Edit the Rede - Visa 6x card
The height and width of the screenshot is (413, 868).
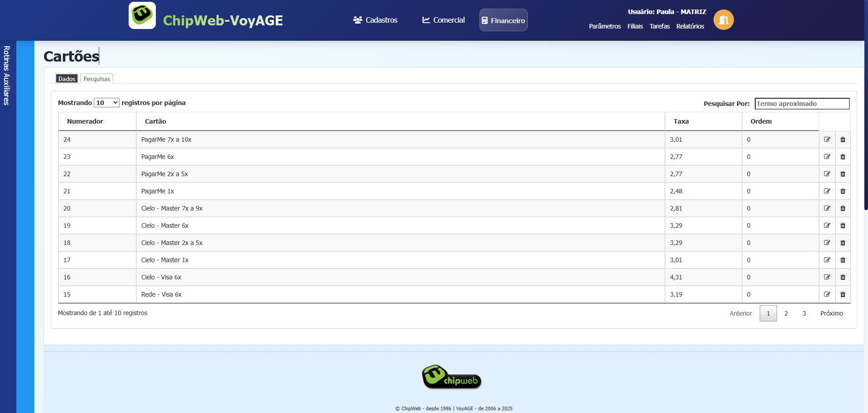(x=827, y=294)
